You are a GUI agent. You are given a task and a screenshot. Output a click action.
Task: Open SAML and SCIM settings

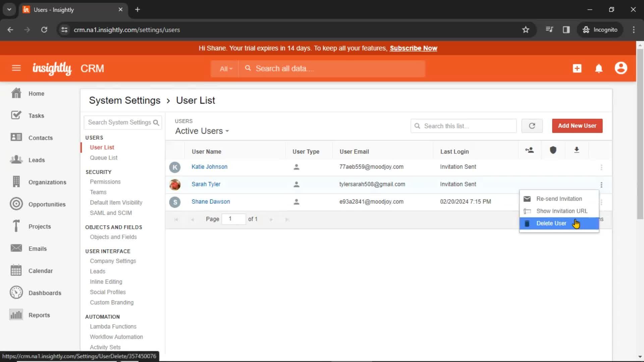111,213
